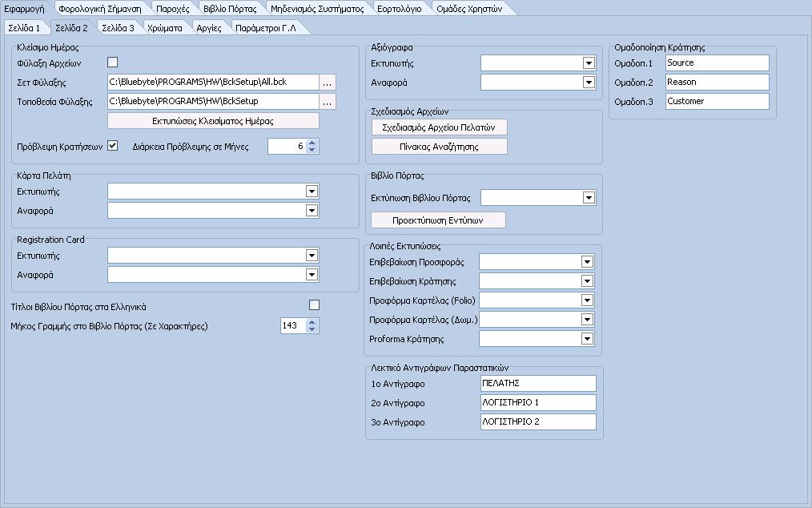Image resolution: width=812 pixels, height=508 pixels.
Task: Click Εκτυπώσεις Κλεισίματος Ημέρας button
Action: coord(213,121)
